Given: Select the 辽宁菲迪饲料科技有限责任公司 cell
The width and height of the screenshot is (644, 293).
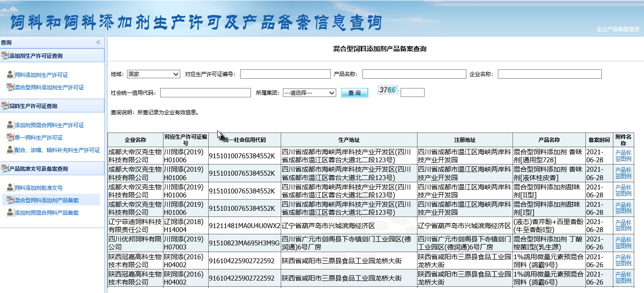Looking at the screenshot, I should tap(135, 226).
